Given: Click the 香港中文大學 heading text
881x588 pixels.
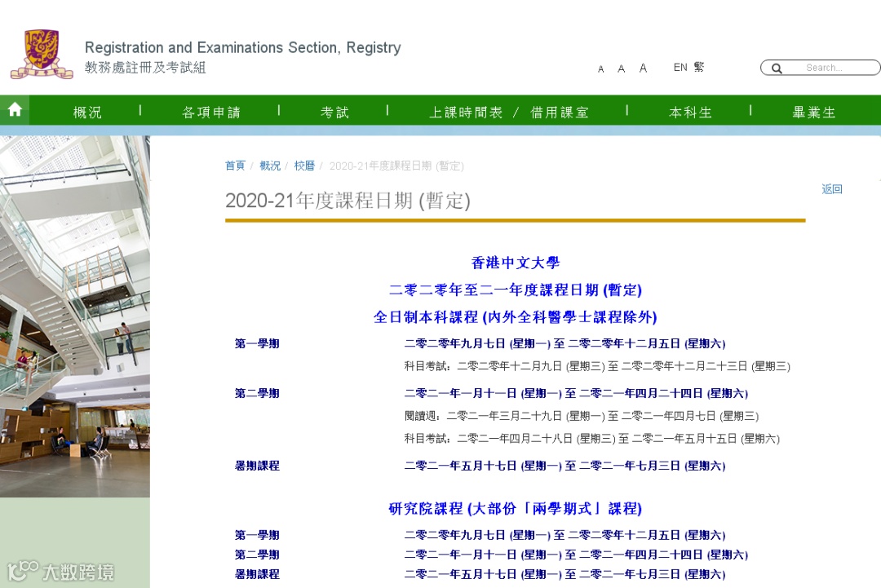Looking at the screenshot, I should [516, 263].
